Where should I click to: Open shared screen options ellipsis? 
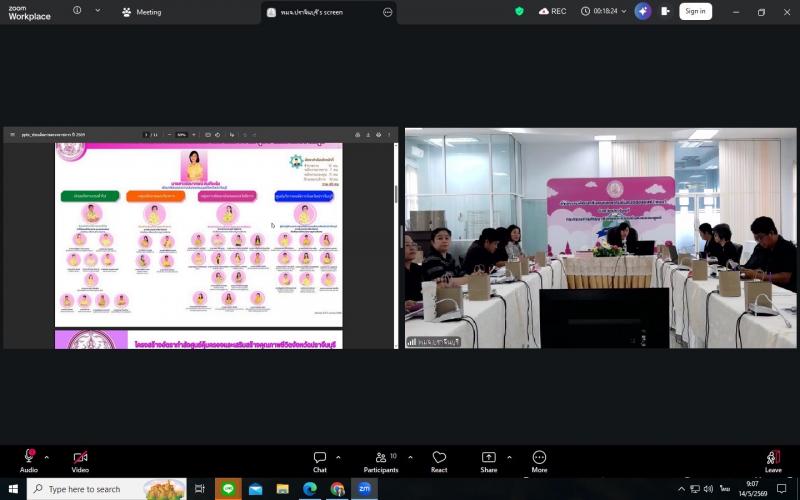pos(388,12)
